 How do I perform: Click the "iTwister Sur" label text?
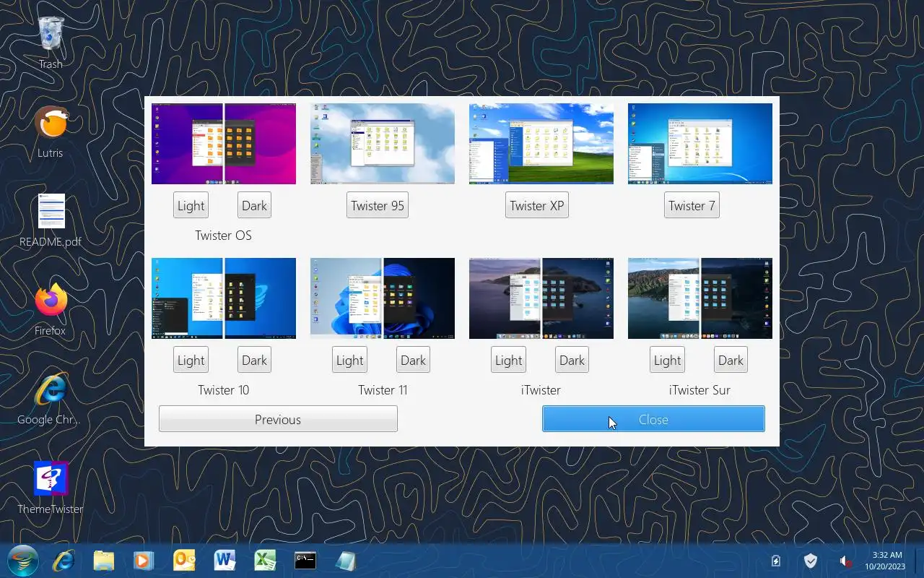tap(699, 390)
